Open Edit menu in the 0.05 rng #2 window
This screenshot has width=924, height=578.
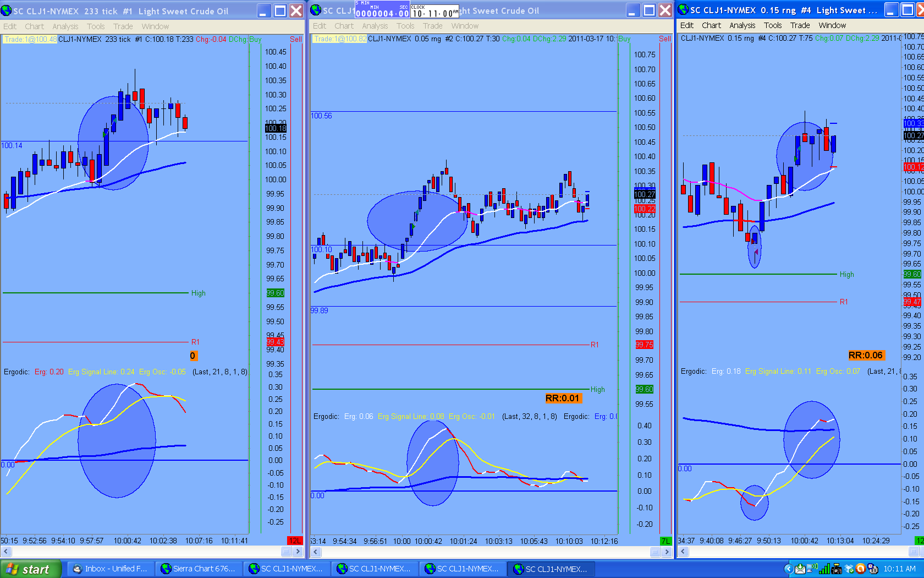tap(320, 26)
